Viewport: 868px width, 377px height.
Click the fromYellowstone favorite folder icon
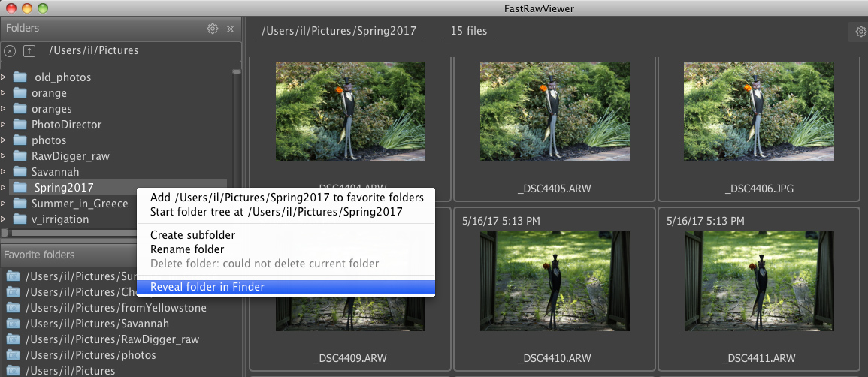point(14,308)
